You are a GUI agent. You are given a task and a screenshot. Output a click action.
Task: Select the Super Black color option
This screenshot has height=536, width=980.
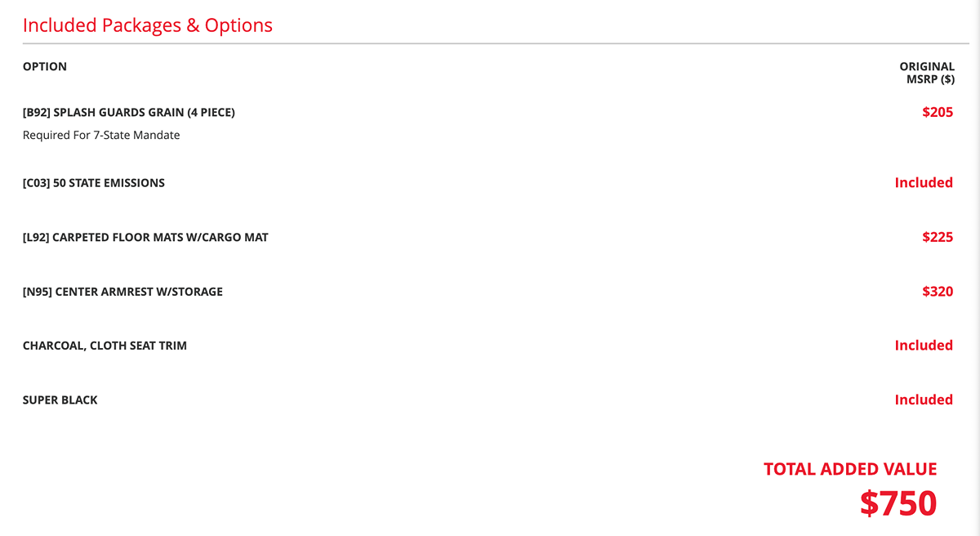[x=60, y=400]
